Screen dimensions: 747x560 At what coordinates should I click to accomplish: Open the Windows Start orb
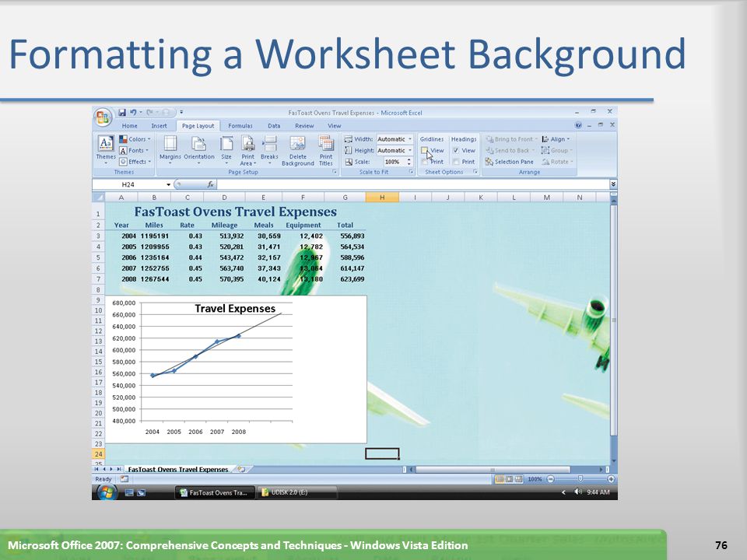click(x=107, y=492)
